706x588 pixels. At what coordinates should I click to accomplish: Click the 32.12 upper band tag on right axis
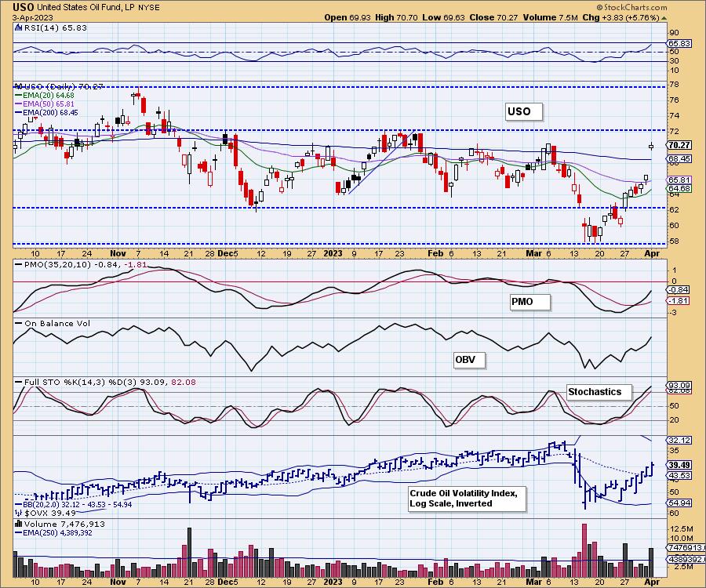[x=679, y=441]
